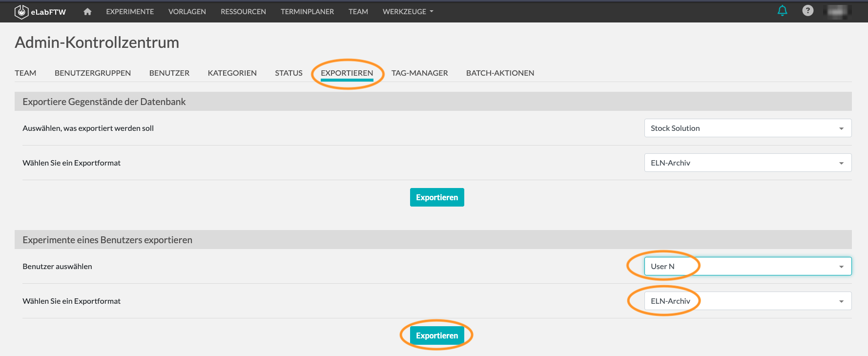The image size is (868, 356).
Task: Click the eLabFTW logo icon
Action: tap(21, 12)
